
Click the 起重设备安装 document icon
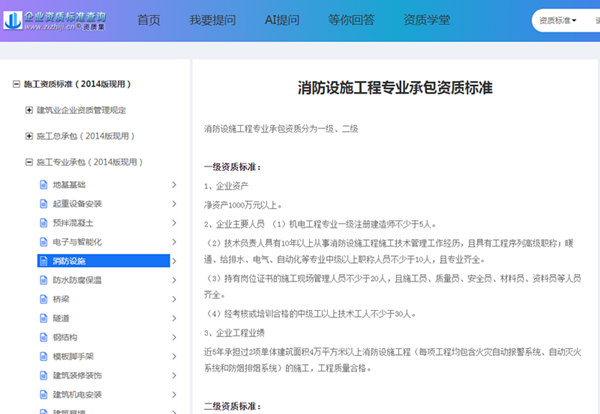point(43,204)
